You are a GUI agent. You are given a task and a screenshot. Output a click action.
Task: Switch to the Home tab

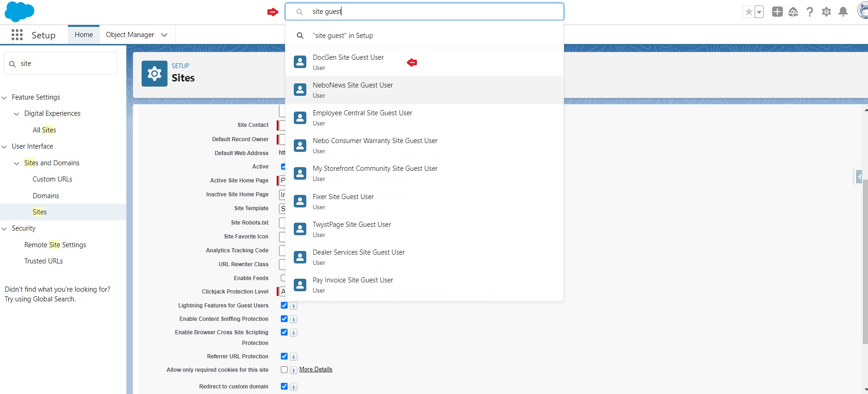click(84, 35)
